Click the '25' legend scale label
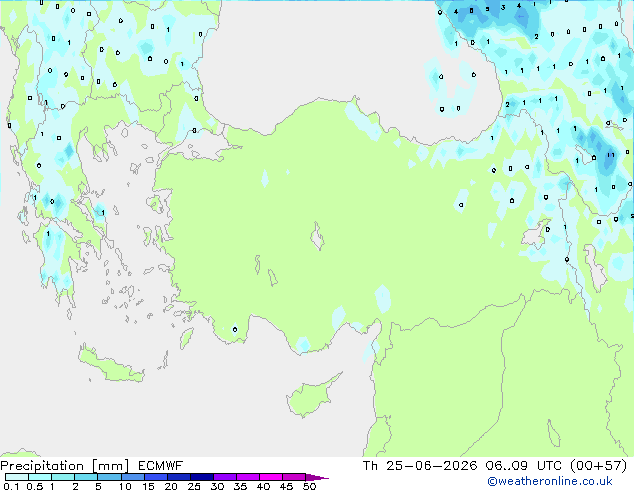 [194, 486]
